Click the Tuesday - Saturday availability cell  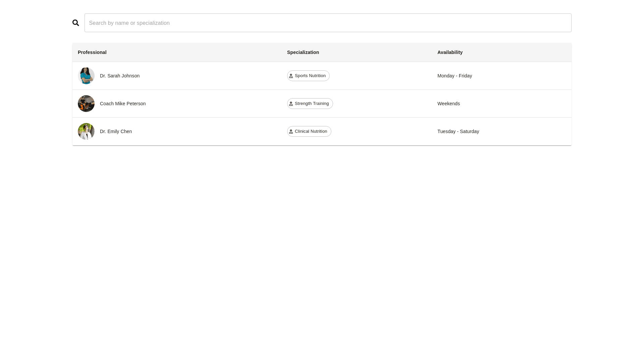pos(458,131)
